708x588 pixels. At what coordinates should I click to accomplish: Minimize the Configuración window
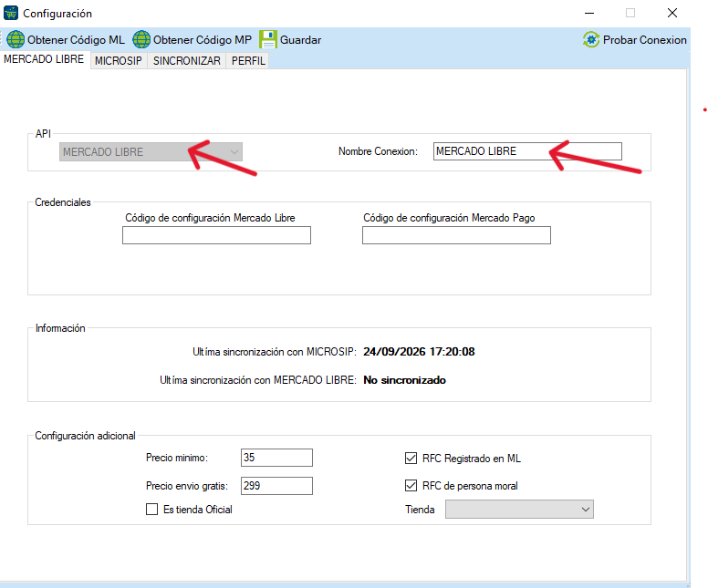click(x=589, y=13)
